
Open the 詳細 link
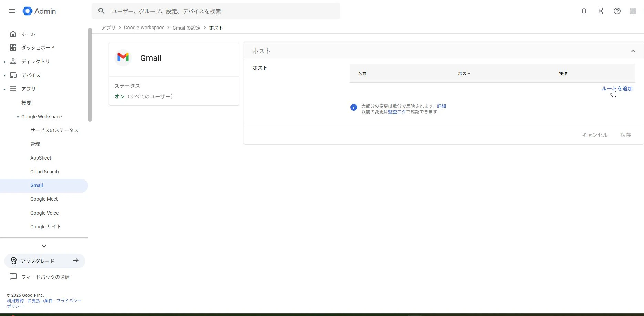(442, 106)
